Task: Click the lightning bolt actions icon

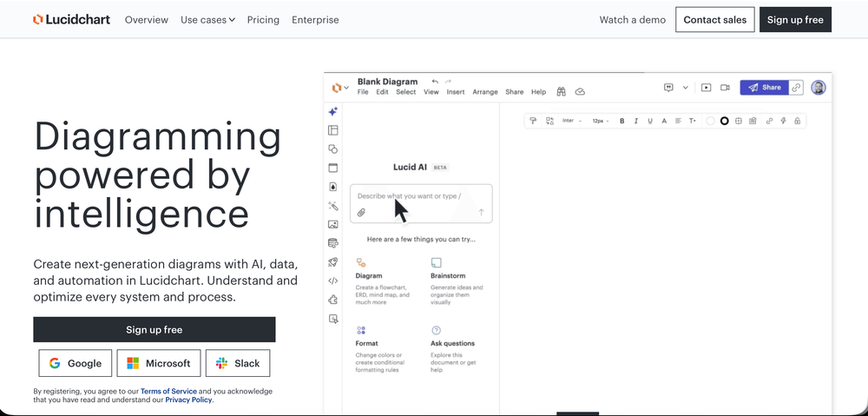Action: coord(783,121)
